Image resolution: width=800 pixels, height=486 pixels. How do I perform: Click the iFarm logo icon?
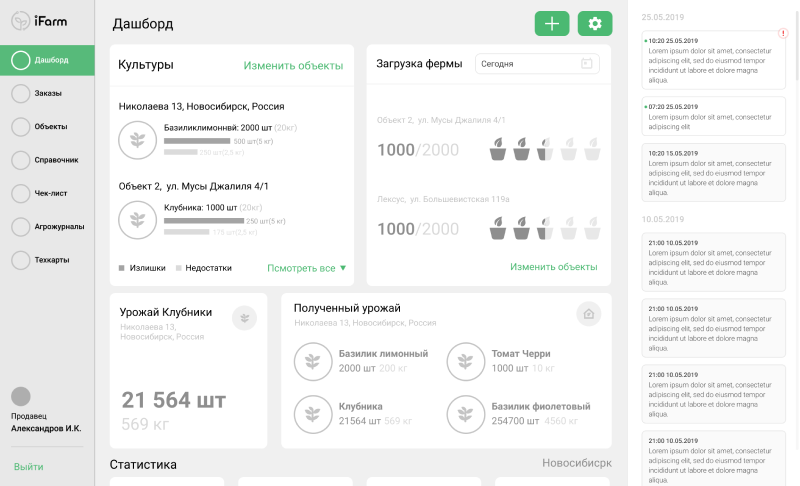[x=20, y=21]
